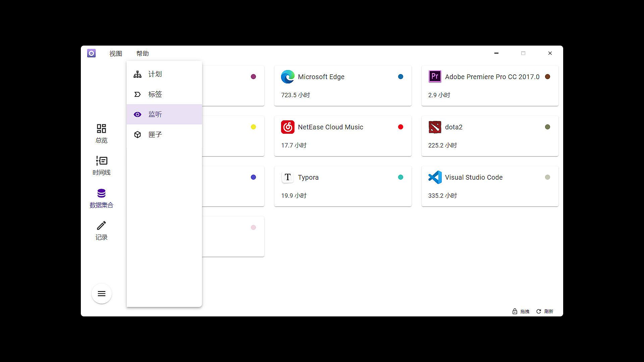
Task: Click the Adobe Premiere Pro icon
Action: pyautogui.click(x=435, y=77)
